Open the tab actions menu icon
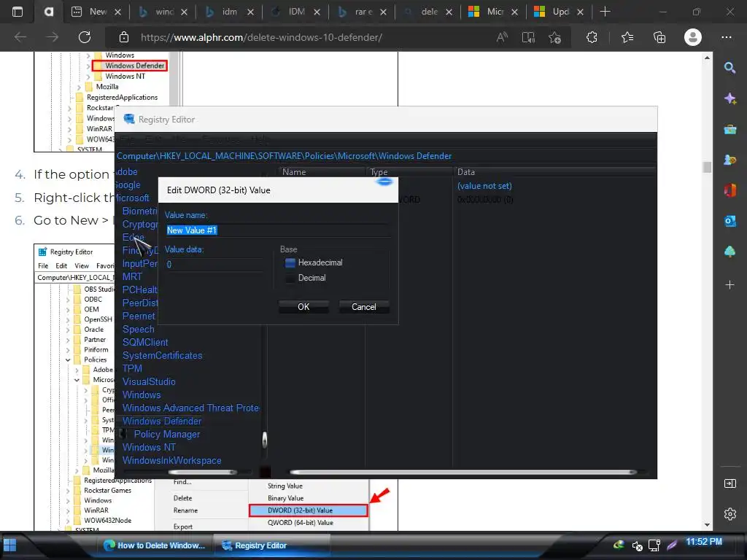Image resolution: width=747 pixels, height=560 pixels. point(18,12)
